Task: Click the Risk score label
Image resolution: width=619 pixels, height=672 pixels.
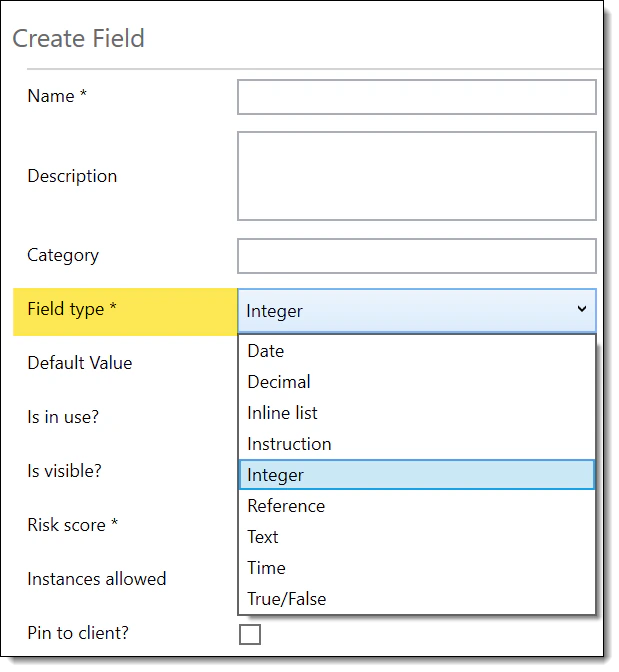Action: coord(72,525)
